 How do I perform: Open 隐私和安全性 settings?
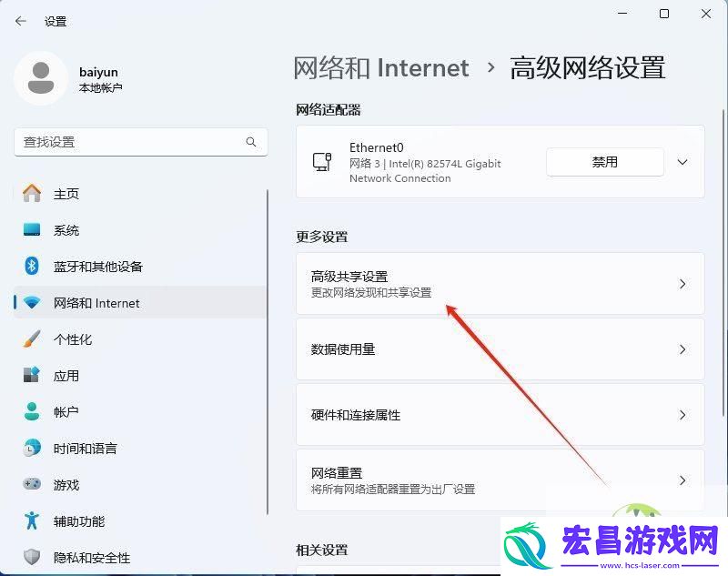139,557
